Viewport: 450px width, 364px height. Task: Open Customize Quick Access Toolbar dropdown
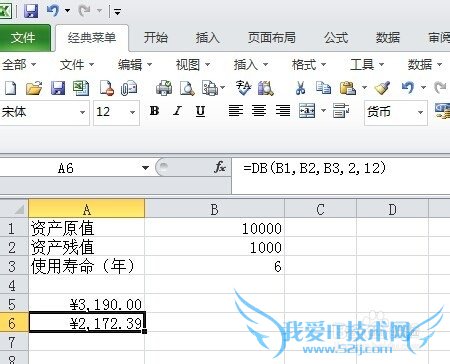117,12
